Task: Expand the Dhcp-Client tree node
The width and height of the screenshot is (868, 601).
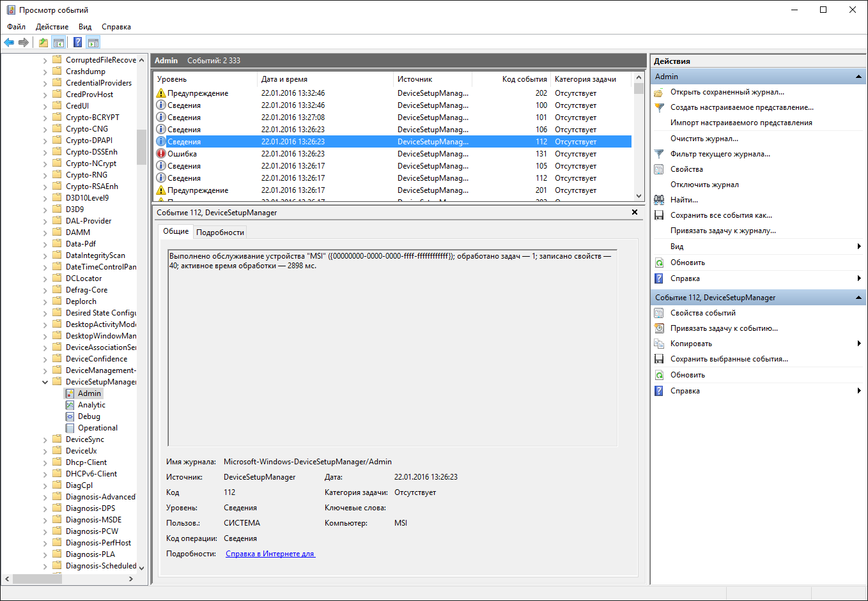Action: [x=45, y=462]
